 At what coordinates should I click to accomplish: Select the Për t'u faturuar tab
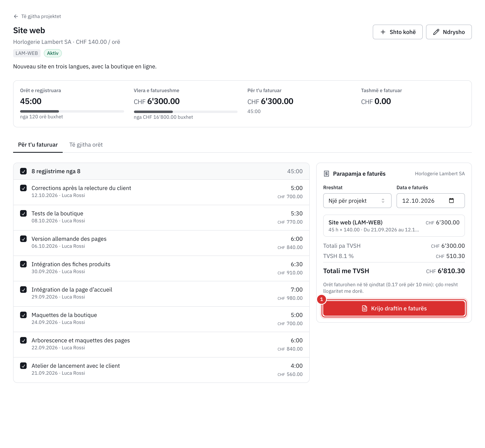tap(38, 145)
